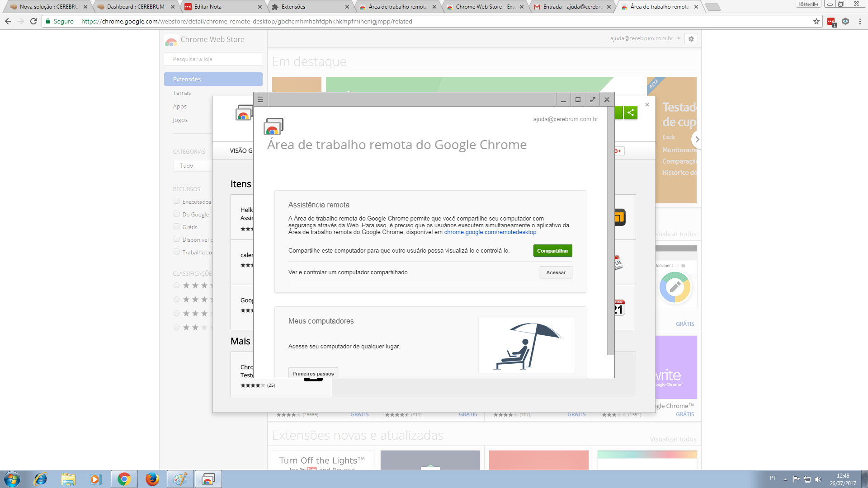Select Temas in the store sidebar

click(182, 93)
